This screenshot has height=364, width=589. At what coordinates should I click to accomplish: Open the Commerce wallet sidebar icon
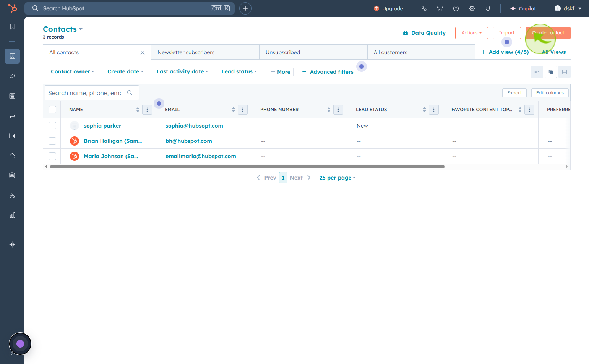coord(12,136)
